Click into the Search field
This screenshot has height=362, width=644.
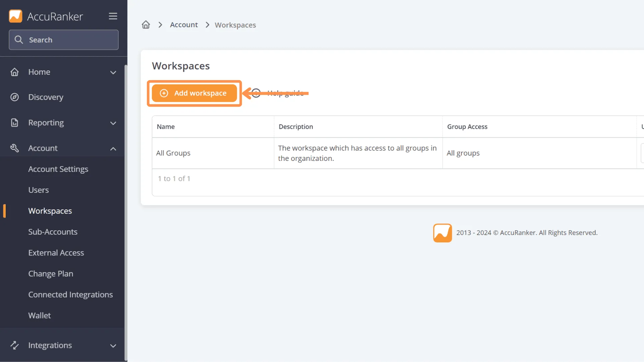pyautogui.click(x=64, y=40)
